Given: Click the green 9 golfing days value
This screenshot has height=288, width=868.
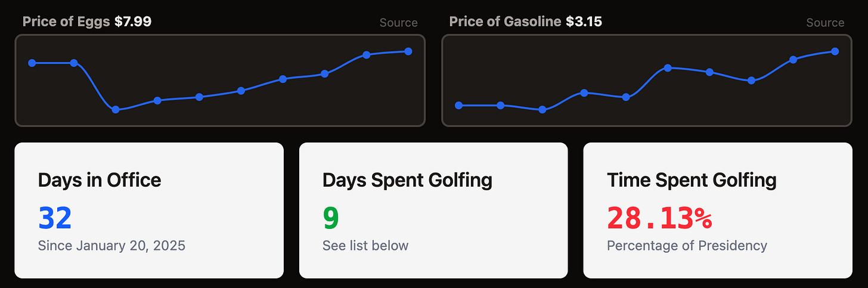Looking at the screenshot, I should 331,218.
